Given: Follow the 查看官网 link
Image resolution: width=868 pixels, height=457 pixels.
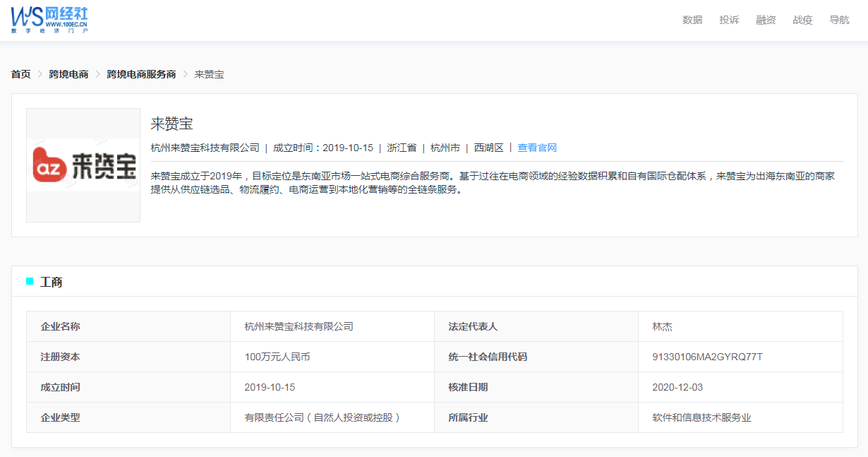Looking at the screenshot, I should [x=537, y=148].
